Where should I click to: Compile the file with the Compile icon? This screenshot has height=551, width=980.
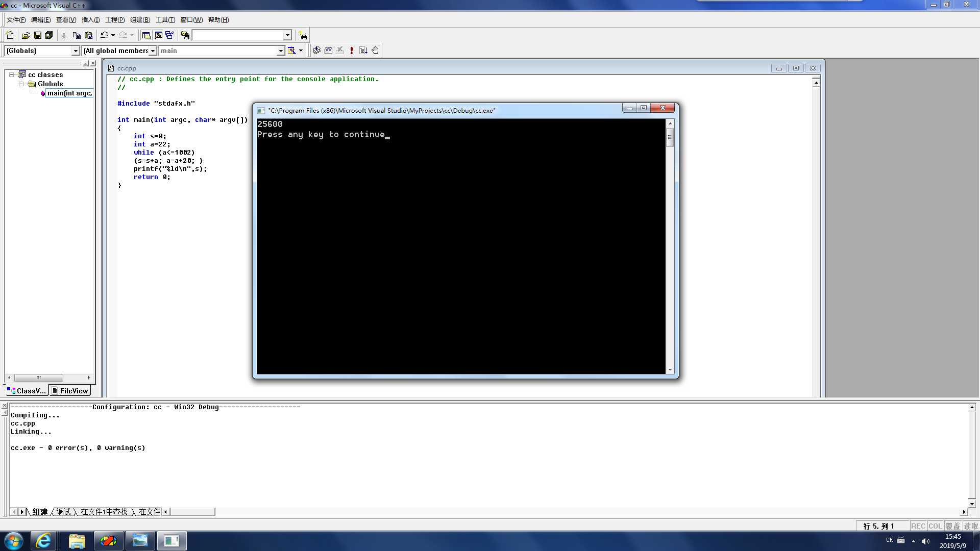(x=316, y=50)
